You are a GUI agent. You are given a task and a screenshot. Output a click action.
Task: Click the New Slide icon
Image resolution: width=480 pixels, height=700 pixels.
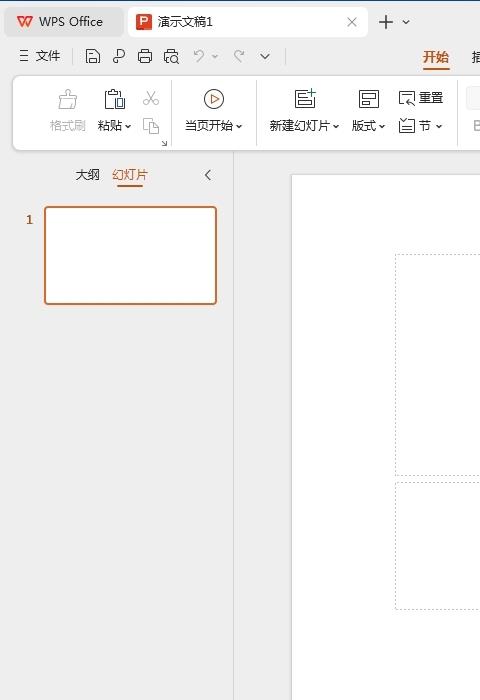(305, 99)
